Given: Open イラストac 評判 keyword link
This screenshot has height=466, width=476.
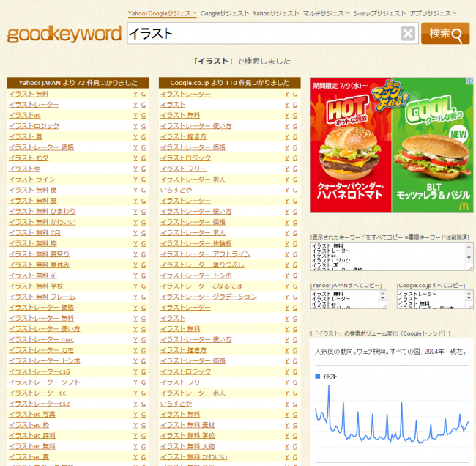Looking at the screenshot, I should 32,436.
